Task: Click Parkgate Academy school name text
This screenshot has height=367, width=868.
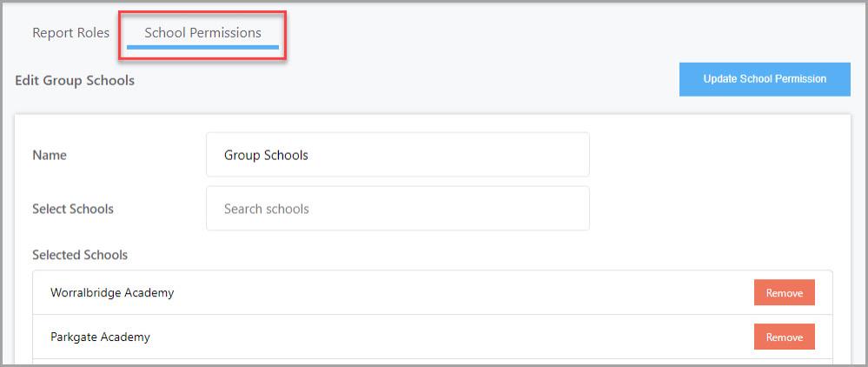Action: pyautogui.click(x=100, y=337)
